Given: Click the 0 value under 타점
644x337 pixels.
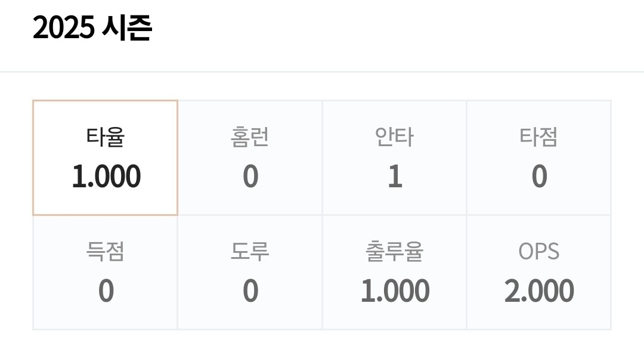Looking at the screenshot, I should 539,177.
